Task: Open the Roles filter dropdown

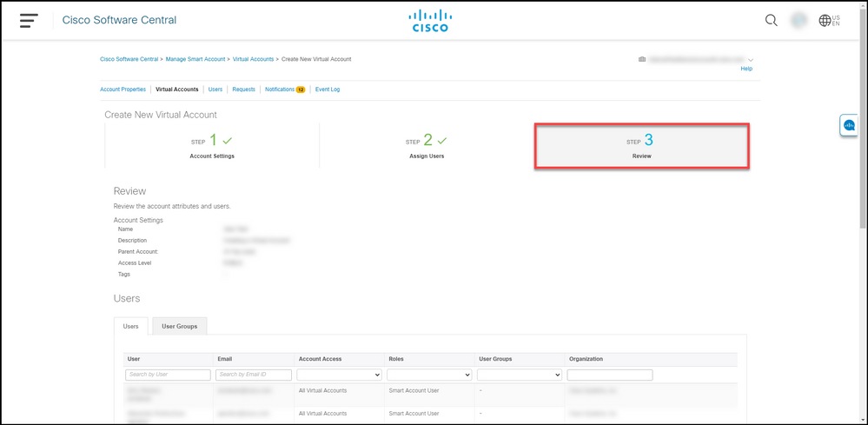Action: tap(429, 375)
